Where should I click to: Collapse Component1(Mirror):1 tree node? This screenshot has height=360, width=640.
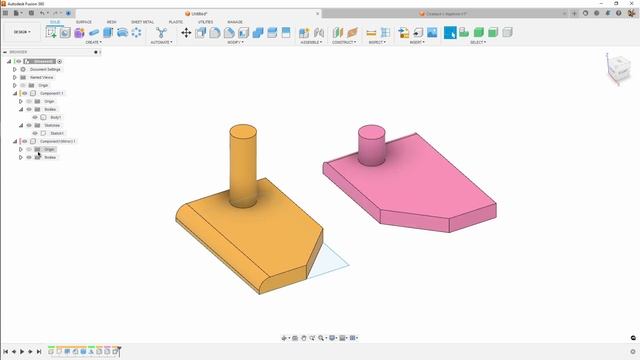15,141
